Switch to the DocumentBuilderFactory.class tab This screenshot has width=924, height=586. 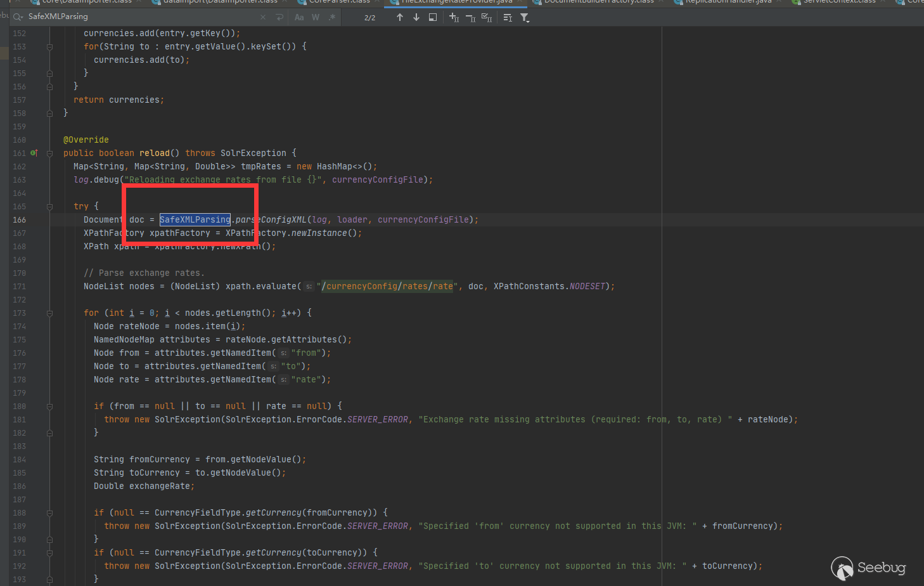pyautogui.click(x=598, y=2)
